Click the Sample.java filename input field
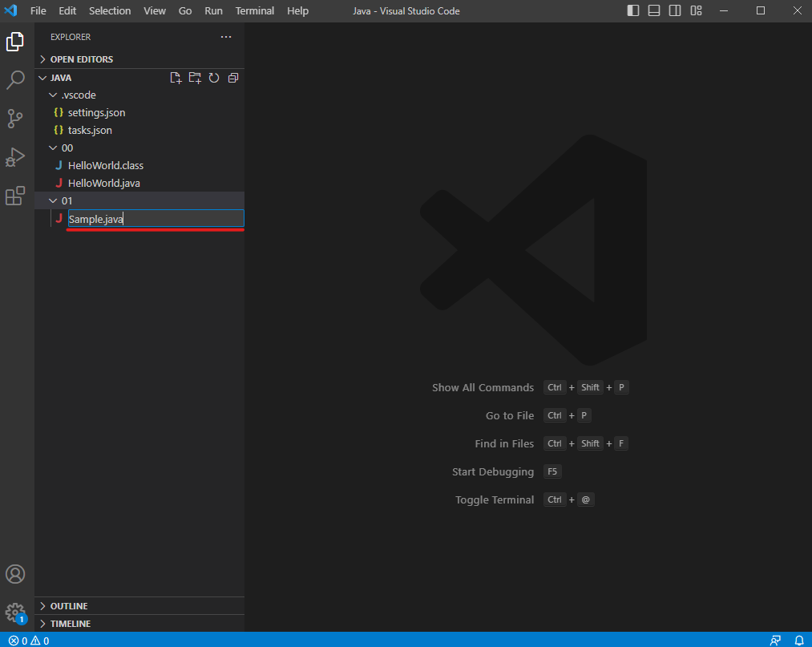812x647 pixels. coord(156,219)
